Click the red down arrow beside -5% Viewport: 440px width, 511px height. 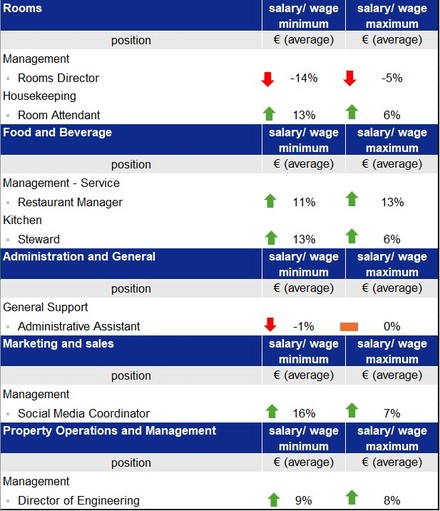point(350,78)
